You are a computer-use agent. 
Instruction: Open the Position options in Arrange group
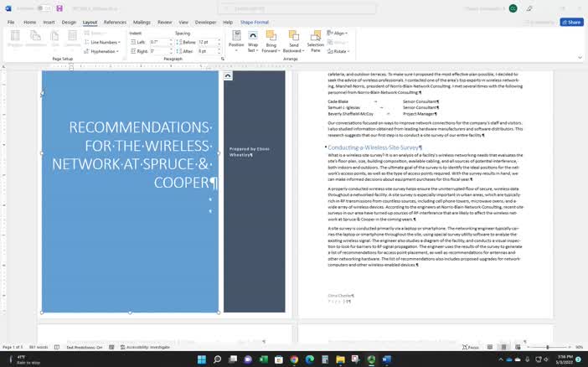pyautogui.click(x=236, y=40)
